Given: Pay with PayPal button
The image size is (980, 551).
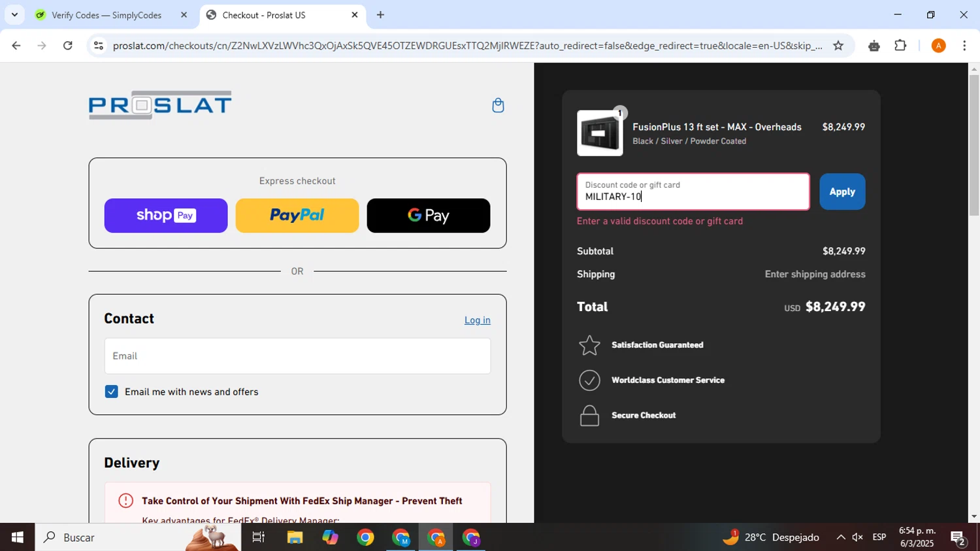Looking at the screenshot, I should click(297, 216).
